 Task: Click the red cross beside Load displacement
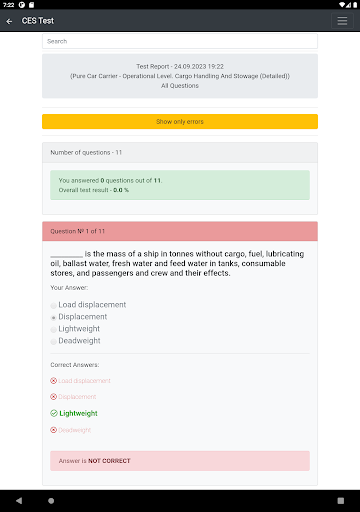pos(53,381)
